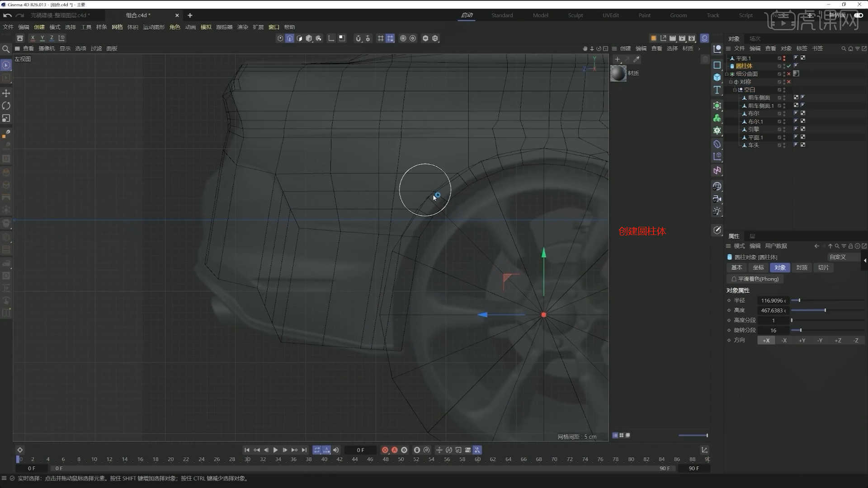Toggle timeline sound speaker icon
This screenshot has height=488, width=868.
click(x=336, y=450)
